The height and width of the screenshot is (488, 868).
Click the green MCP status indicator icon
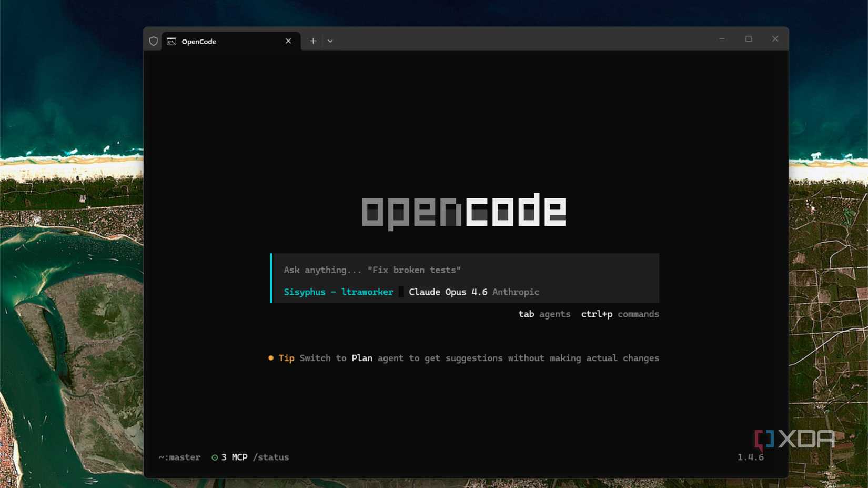pos(214,457)
